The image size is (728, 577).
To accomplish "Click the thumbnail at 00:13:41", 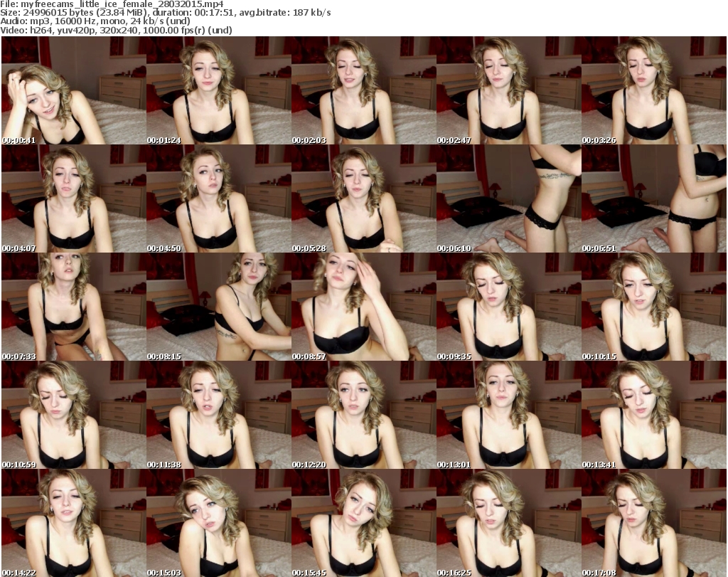I will (x=653, y=415).
